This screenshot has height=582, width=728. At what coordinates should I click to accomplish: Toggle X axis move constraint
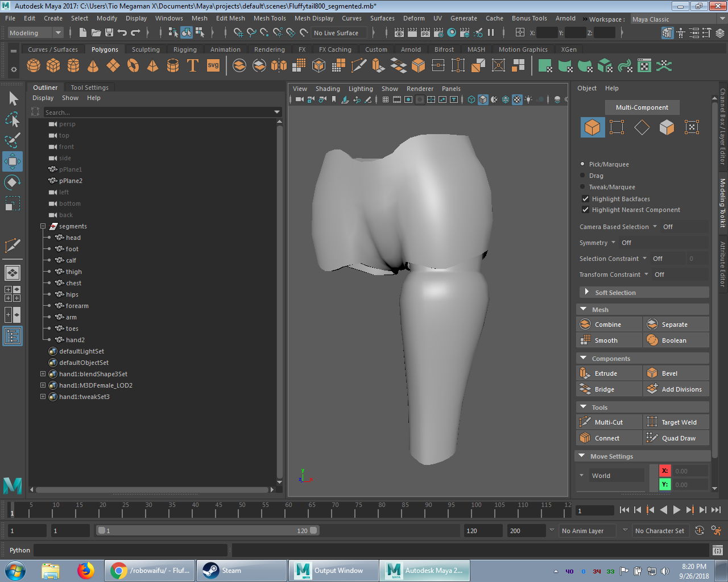click(x=665, y=471)
